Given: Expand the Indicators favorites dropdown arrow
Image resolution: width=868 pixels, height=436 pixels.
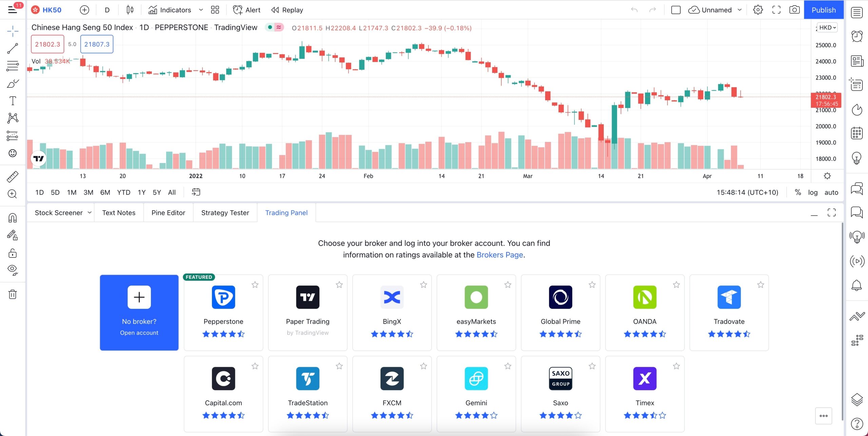Looking at the screenshot, I should tap(201, 10).
